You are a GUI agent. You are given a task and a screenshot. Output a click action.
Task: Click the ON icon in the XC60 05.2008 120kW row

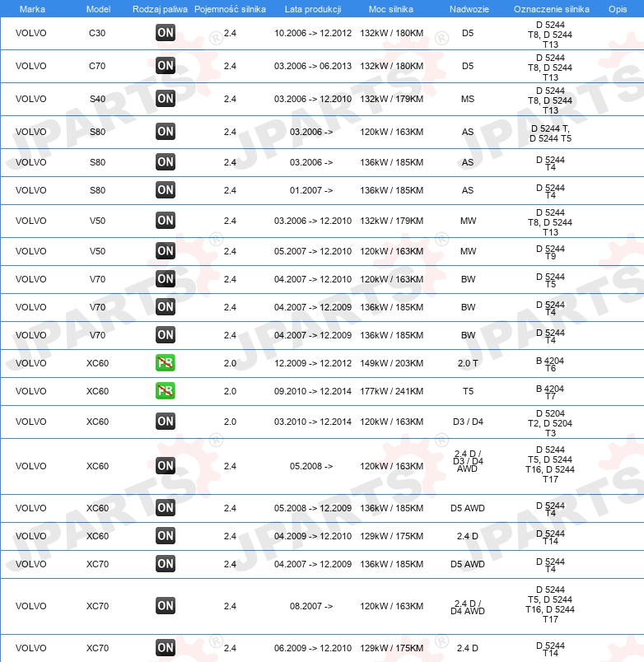coord(165,466)
